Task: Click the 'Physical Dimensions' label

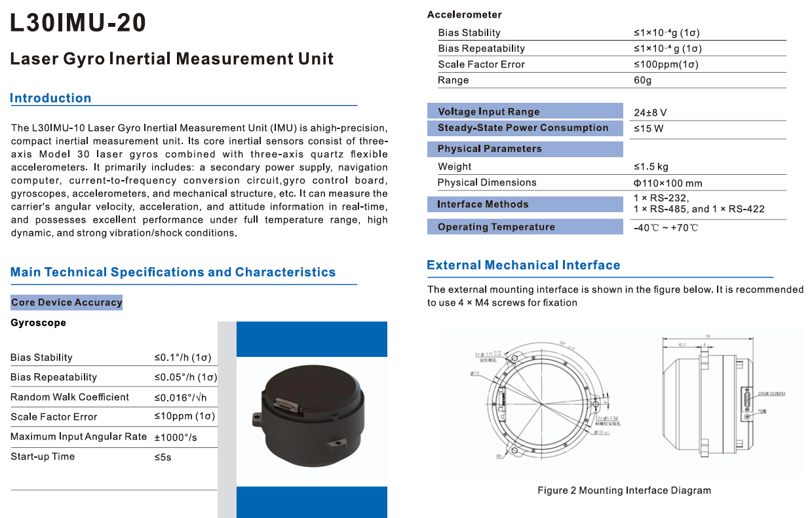Action: pyautogui.click(x=487, y=183)
